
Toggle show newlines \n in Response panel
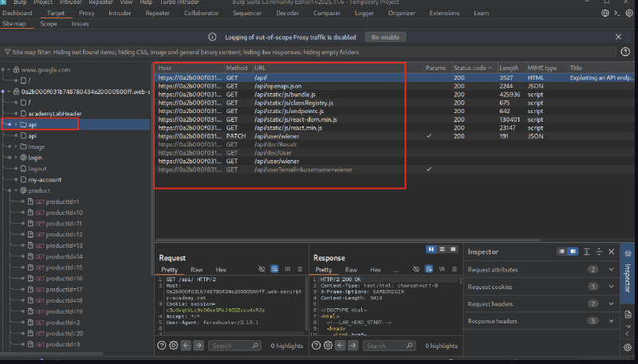tap(442, 269)
